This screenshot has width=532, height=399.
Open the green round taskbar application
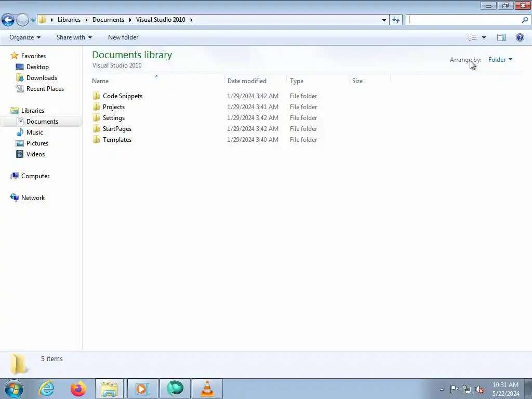tap(175, 389)
